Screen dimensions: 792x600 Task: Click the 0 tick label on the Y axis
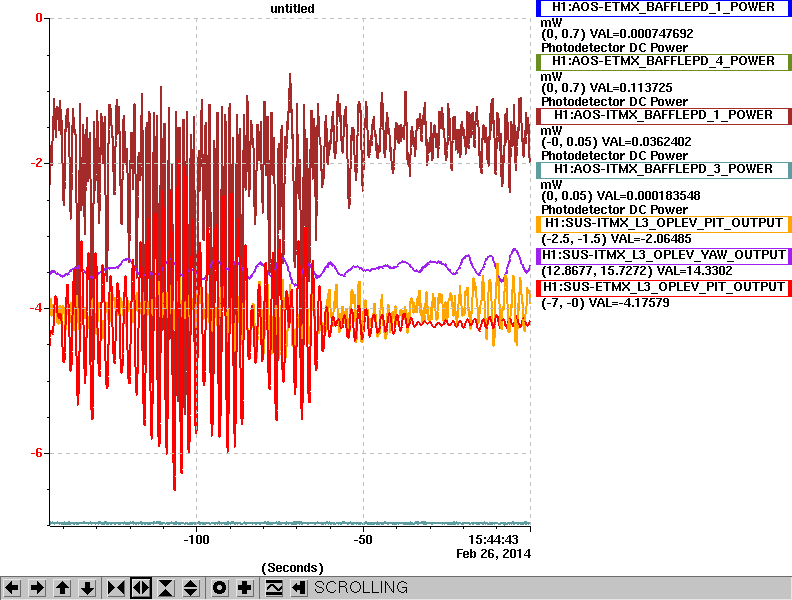39,18
